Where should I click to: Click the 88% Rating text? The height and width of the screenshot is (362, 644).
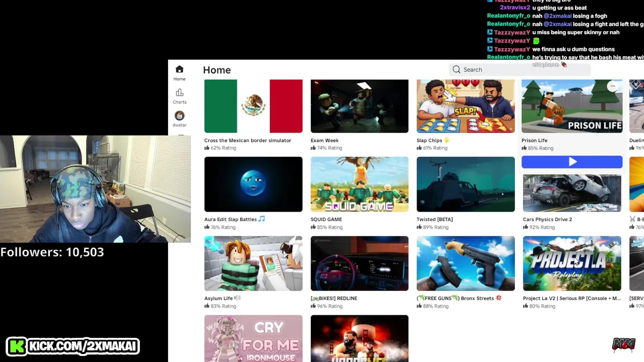click(436, 306)
